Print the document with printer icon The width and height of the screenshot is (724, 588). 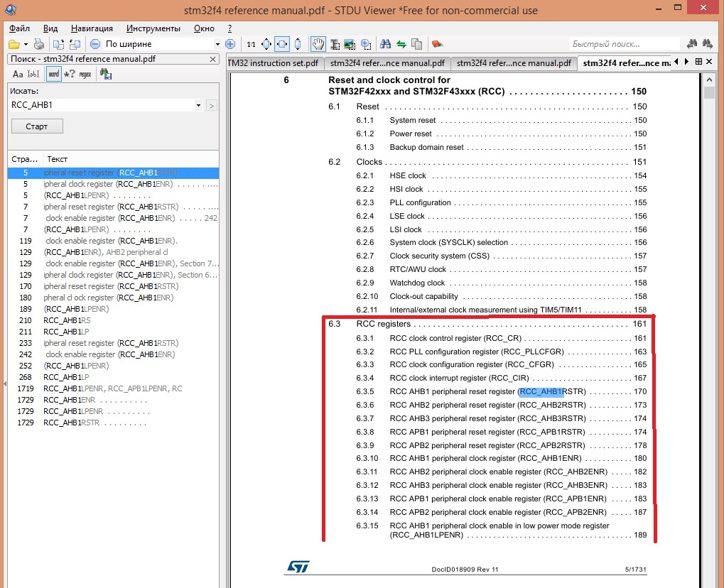point(39,44)
